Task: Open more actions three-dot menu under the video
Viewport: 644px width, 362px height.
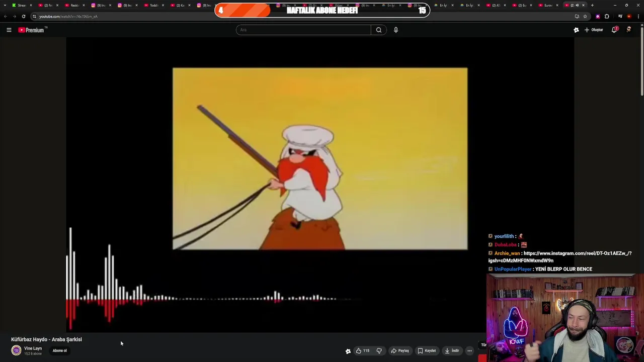Action: 469,350
